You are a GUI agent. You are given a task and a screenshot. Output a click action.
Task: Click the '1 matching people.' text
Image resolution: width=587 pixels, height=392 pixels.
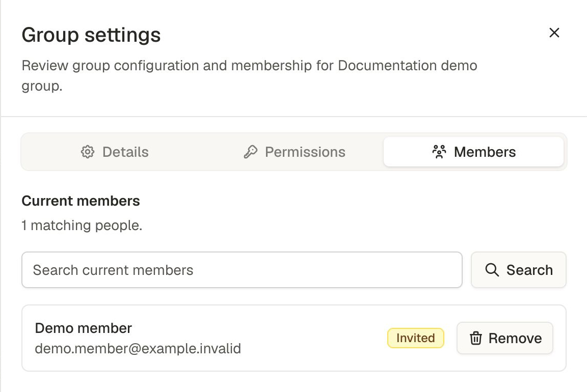pyautogui.click(x=82, y=225)
